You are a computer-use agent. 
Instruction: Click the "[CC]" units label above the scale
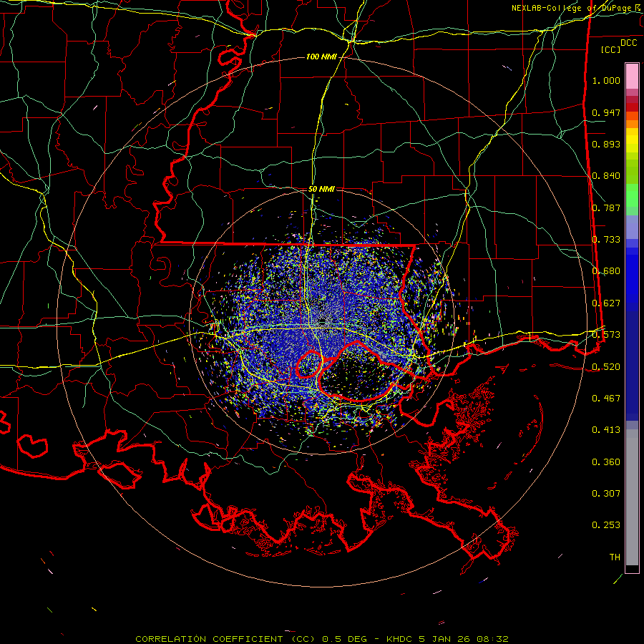[611, 49]
